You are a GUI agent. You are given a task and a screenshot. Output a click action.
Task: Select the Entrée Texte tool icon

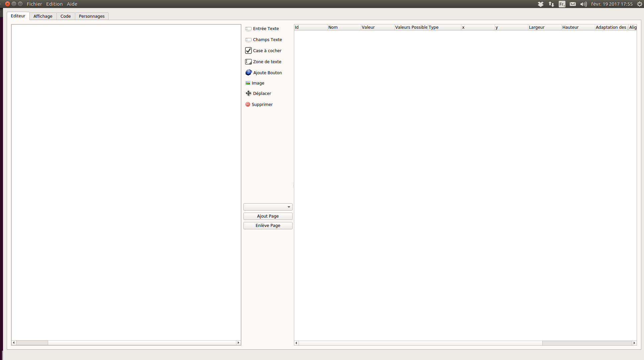[x=248, y=29]
